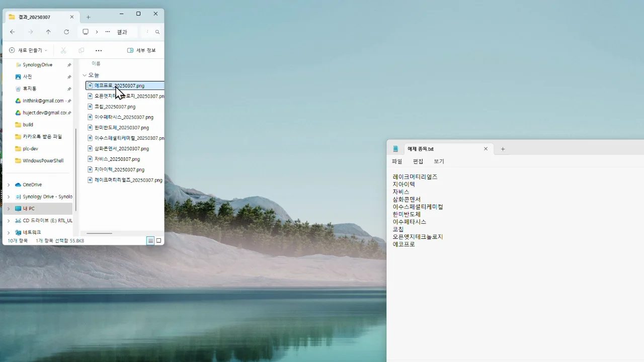
Task: Open inithink@gmail.com Google Drive shortcut
Action: click(x=43, y=101)
